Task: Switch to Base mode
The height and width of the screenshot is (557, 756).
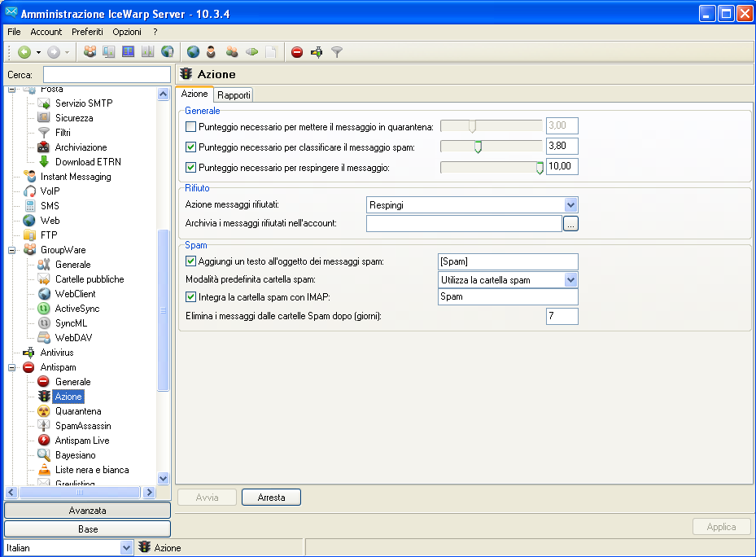Action: 87,529
